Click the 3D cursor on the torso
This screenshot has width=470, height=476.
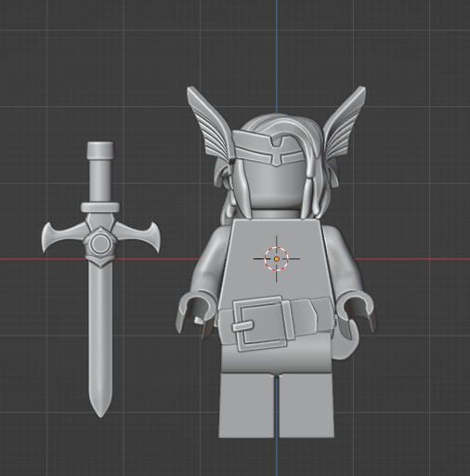click(x=277, y=258)
